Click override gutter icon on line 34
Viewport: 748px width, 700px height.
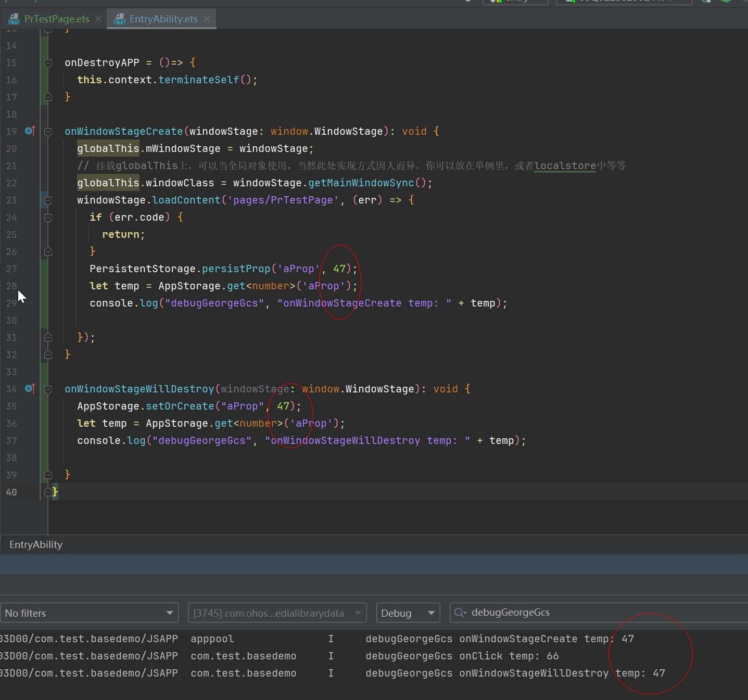(x=30, y=389)
